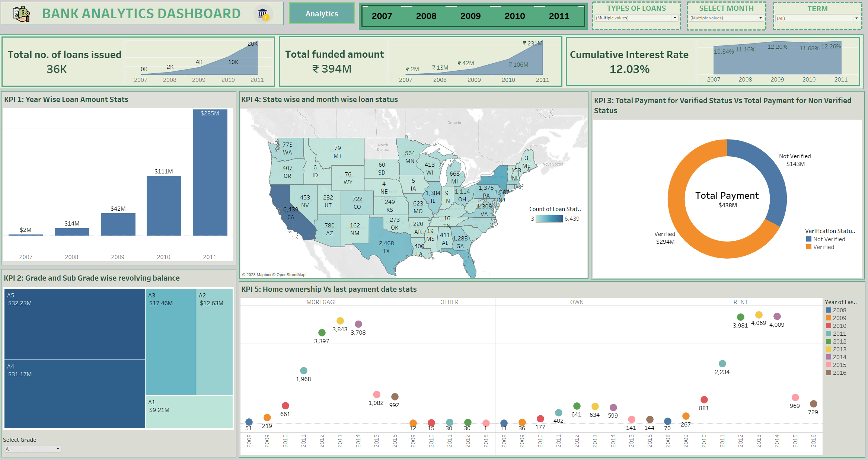This screenshot has height=460, width=868.
Task: Click the 4,069 dot in RENT
Action: click(x=759, y=315)
